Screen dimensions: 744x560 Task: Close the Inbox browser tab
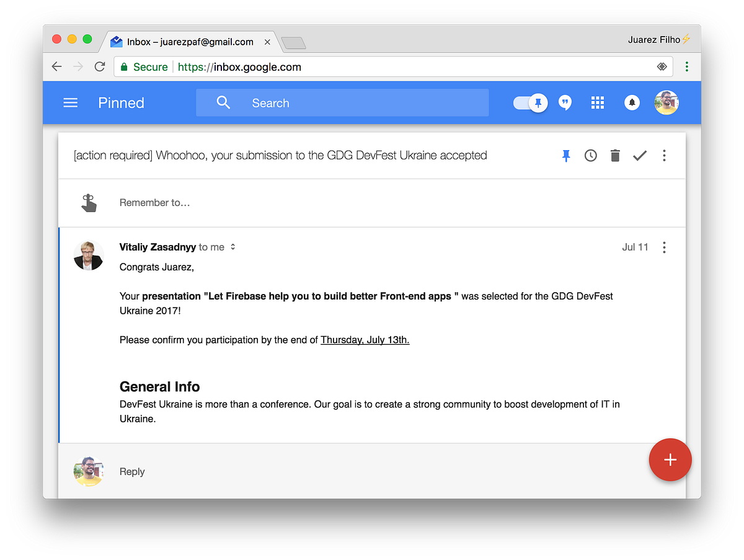click(x=267, y=42)
